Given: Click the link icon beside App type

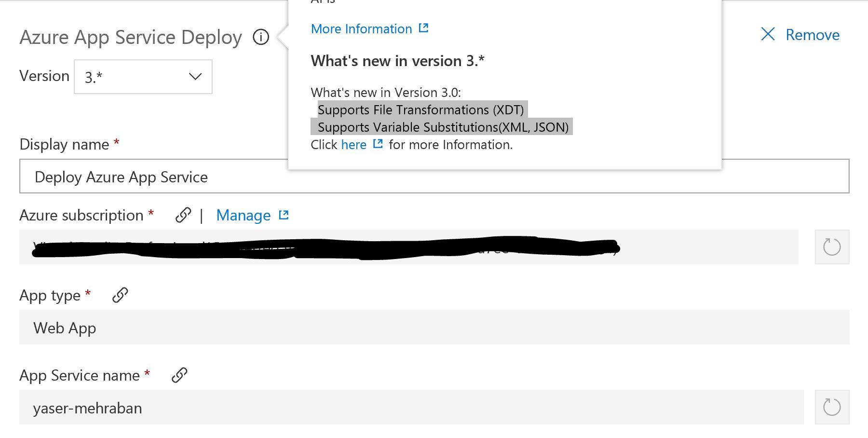Looking at the screenshot, I should point(120,295).
